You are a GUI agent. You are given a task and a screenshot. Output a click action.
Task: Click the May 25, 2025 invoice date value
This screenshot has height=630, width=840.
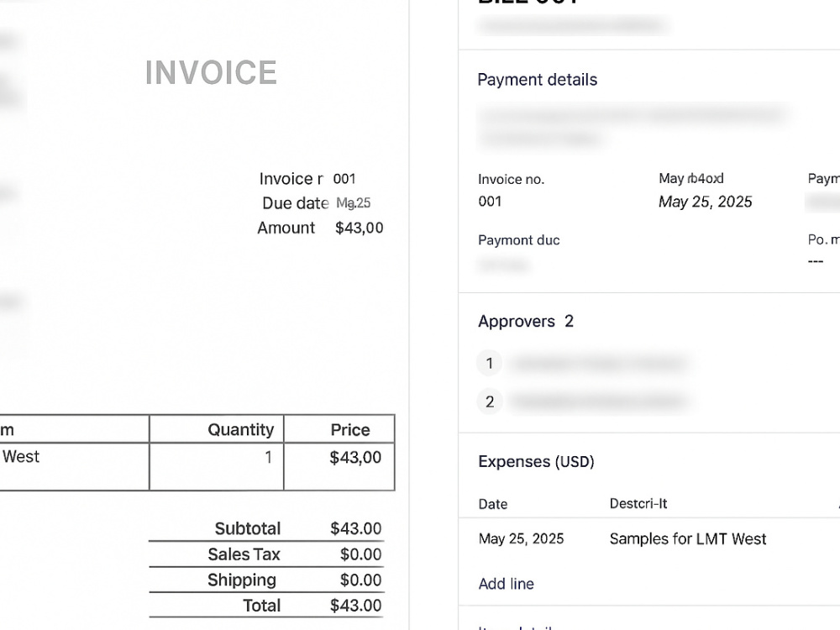[705, 202]
